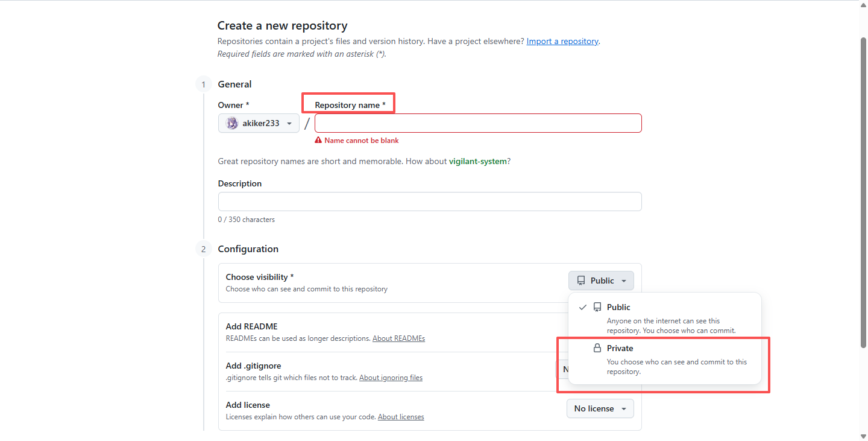Open the No license dropdown
This screenshot has width=868, height=441.
[x=600, y=408]
